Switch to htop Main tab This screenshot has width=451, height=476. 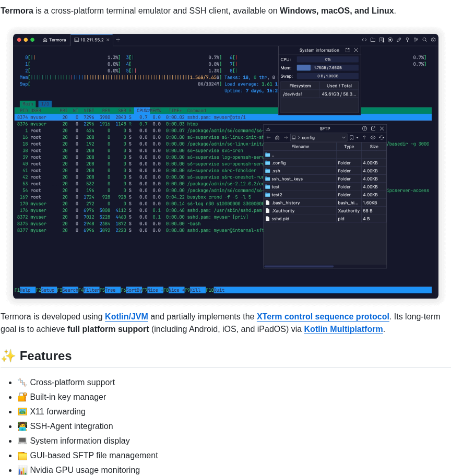pyautogui.click(x=28, y=104)
